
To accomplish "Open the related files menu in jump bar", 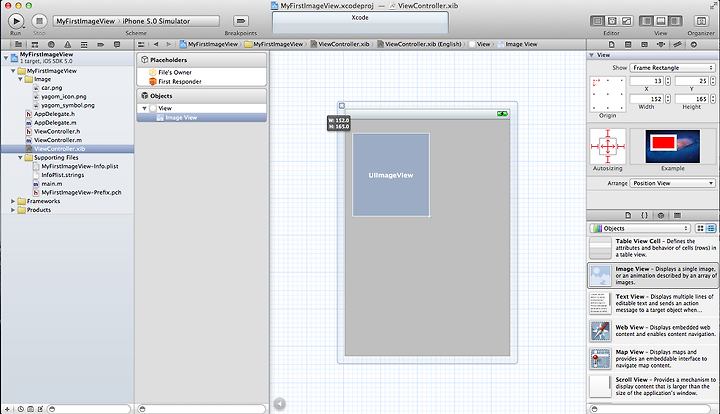I will pos(141,45).
